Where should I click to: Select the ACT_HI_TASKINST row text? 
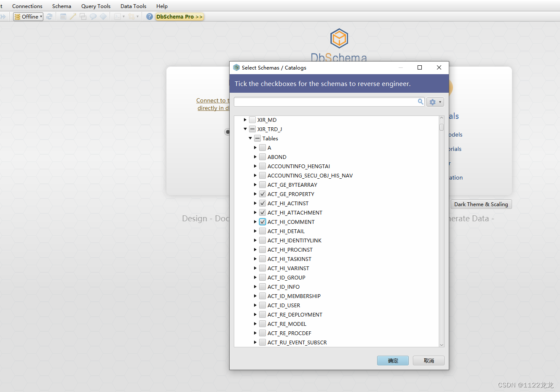point(289,259)
